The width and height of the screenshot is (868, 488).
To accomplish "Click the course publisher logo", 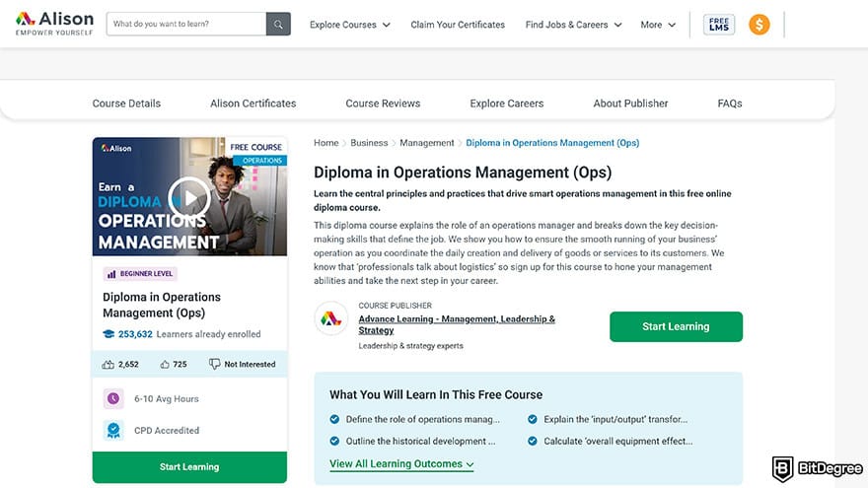I will click(331, 318).
